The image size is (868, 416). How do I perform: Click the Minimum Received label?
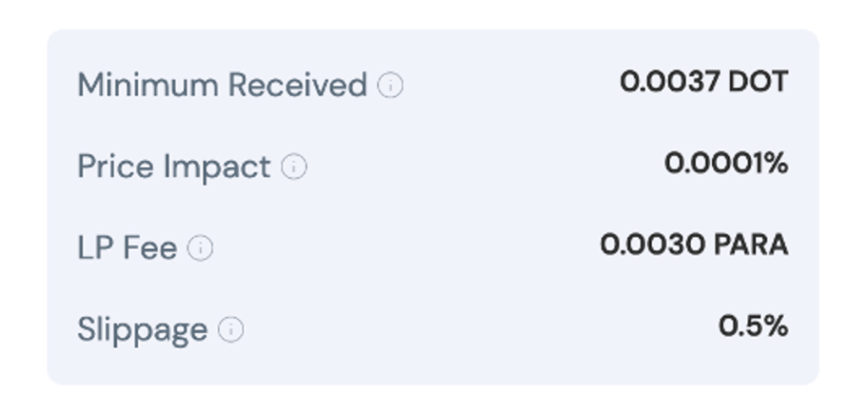222,85
